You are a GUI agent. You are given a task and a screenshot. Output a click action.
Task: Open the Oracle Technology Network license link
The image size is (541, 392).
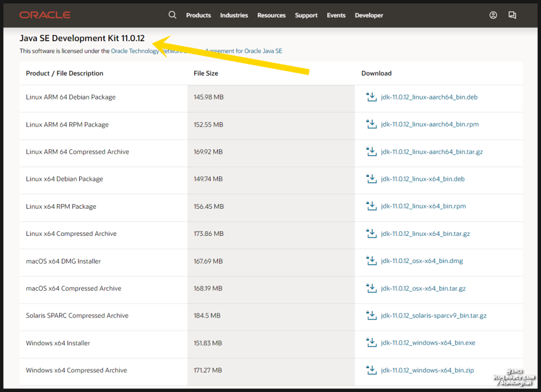point(197,51)
